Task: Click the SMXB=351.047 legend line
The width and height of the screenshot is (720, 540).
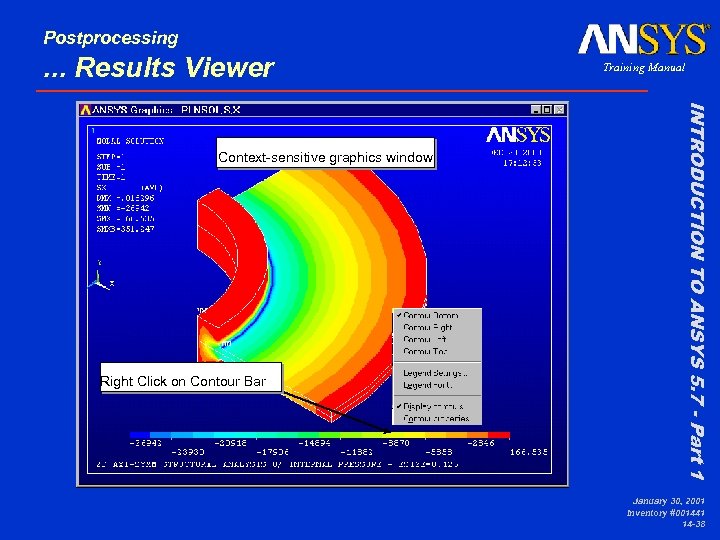Action: pyautogui.click(x=125, y=229)
